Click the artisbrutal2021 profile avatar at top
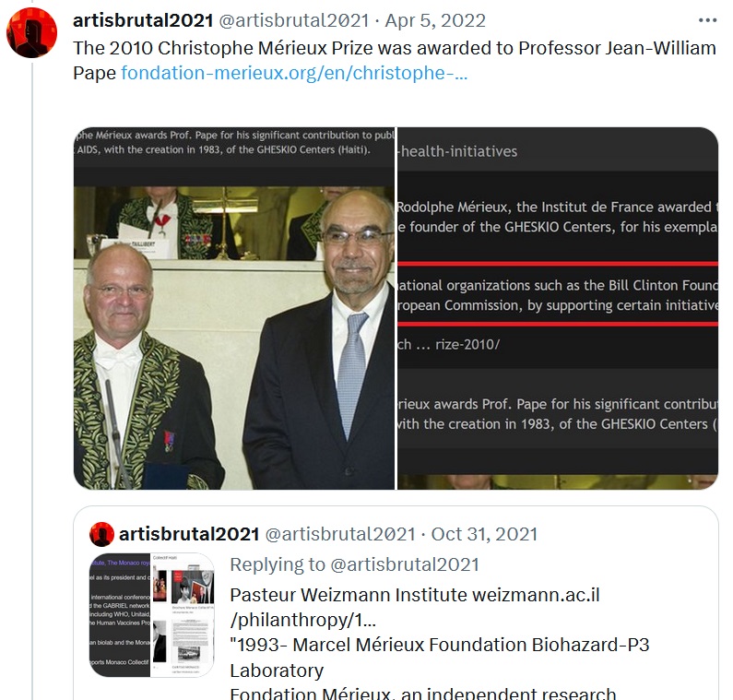 pos(31,32)
